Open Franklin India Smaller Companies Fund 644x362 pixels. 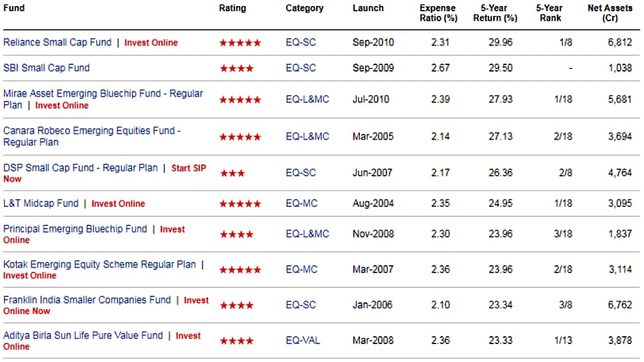87,300
